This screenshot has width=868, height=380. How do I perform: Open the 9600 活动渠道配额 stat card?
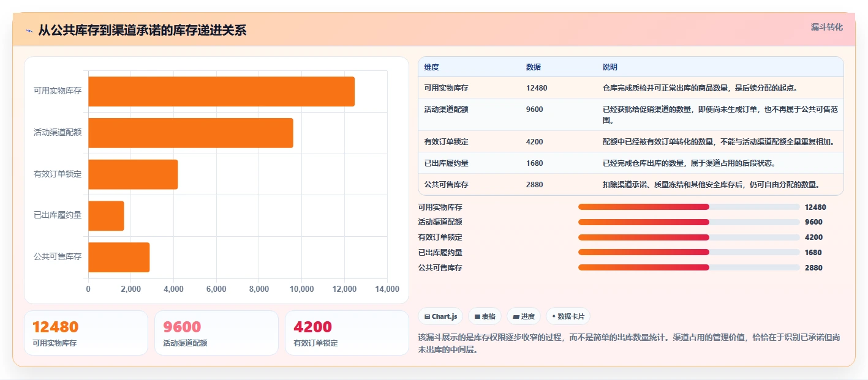[216, 333]
